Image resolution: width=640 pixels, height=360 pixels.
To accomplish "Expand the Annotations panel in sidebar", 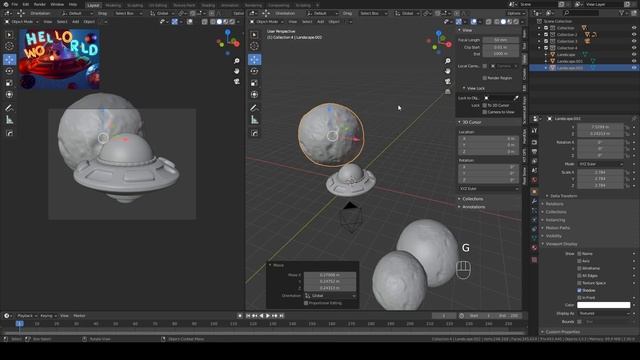I will tap(473, 207).
